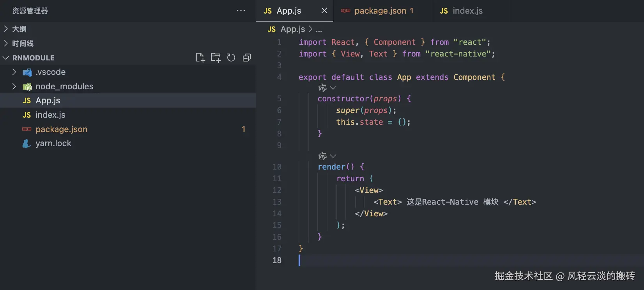The image size is (644, 290).
Task: Click the render method name on line 10
Action: click(x=331, y=167)
